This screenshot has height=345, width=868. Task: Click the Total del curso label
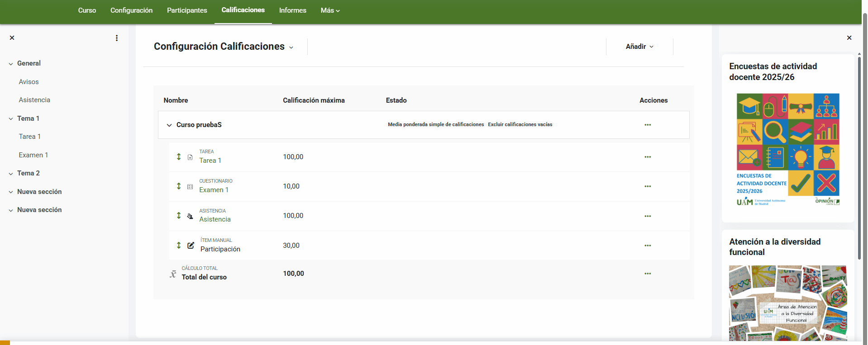(x=204, y=277)
